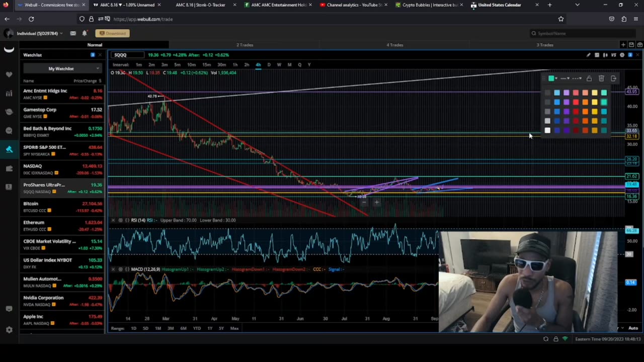Expand the My Watchlist dropdown
Image resolution: width=644 pixels, height=362 pixels.
pyautogui.click(x=63, y=68)
